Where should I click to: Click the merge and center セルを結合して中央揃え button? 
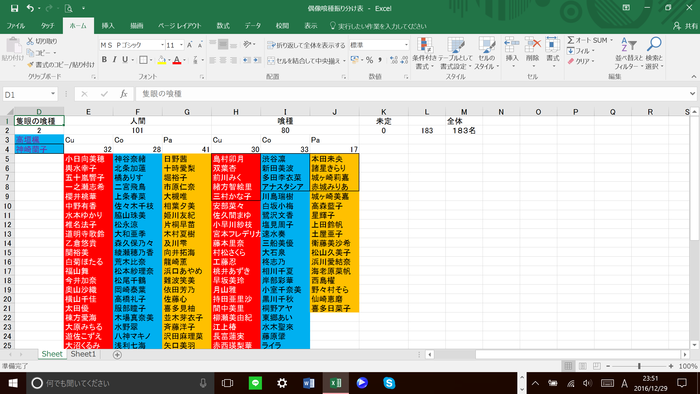tap(304, 61)
